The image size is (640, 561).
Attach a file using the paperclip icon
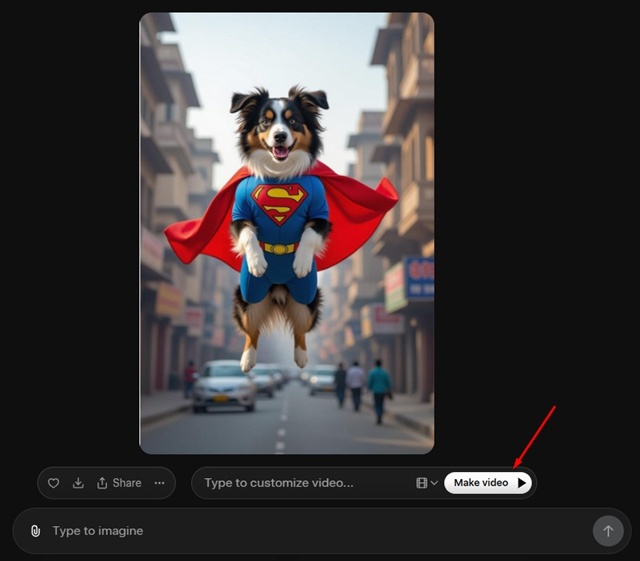35,531
